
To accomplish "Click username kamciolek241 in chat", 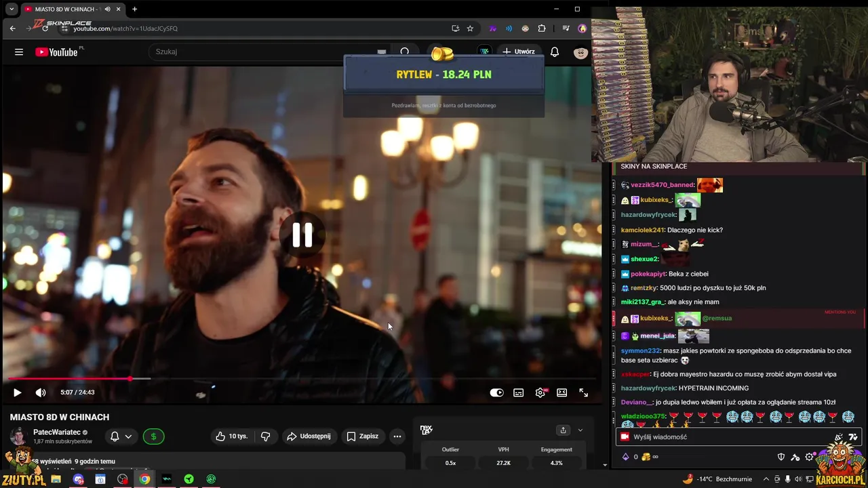I will 642,230.
